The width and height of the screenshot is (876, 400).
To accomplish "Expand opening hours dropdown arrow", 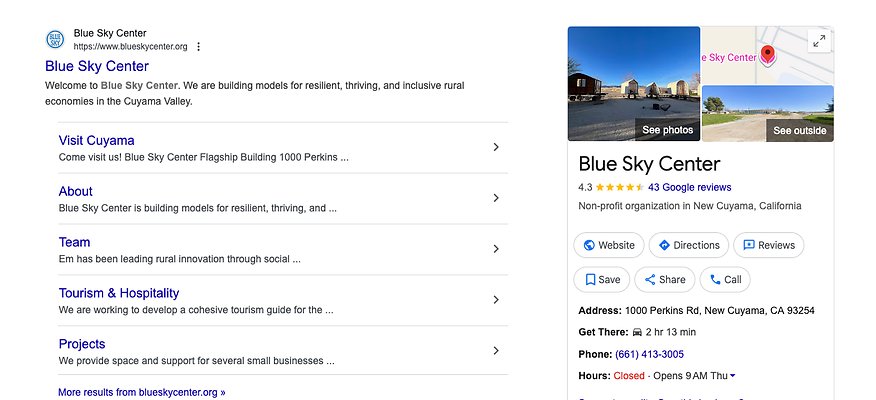I will 733,376.
